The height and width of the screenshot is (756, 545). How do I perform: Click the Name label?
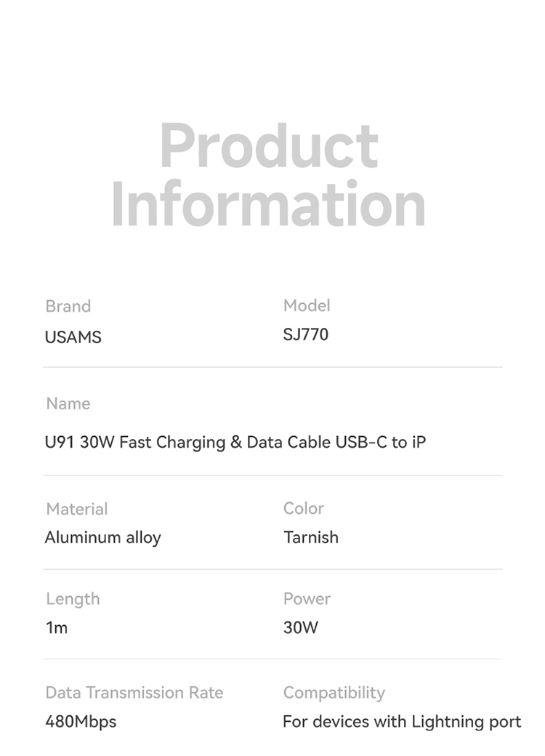point(68,403)
